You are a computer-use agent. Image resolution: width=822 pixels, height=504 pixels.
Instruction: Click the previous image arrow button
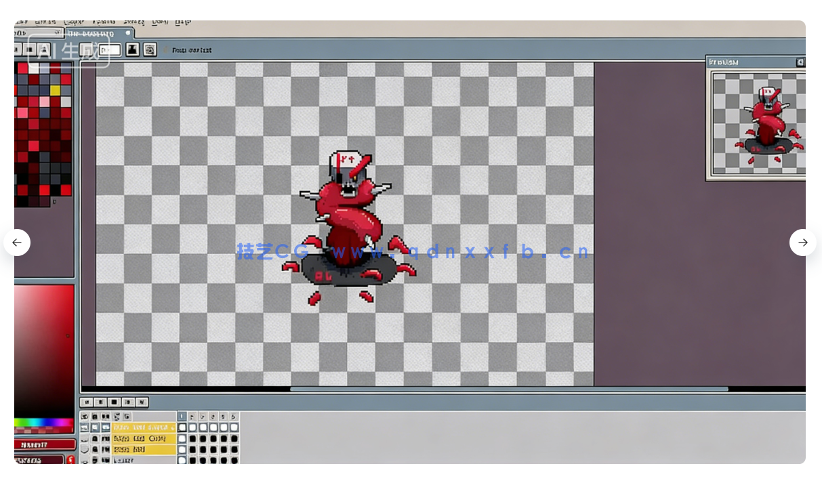[x=17, y=243]
